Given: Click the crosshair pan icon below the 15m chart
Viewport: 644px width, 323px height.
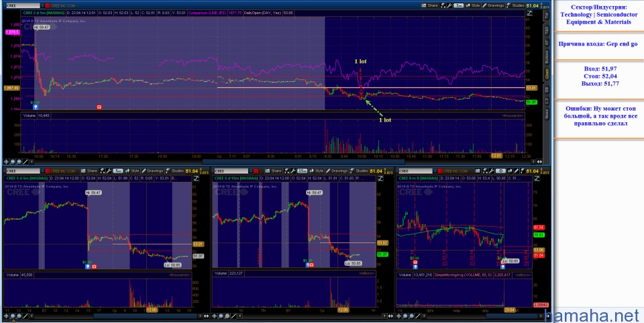Looking at the screenshot, I should click(x=215, y=316).
